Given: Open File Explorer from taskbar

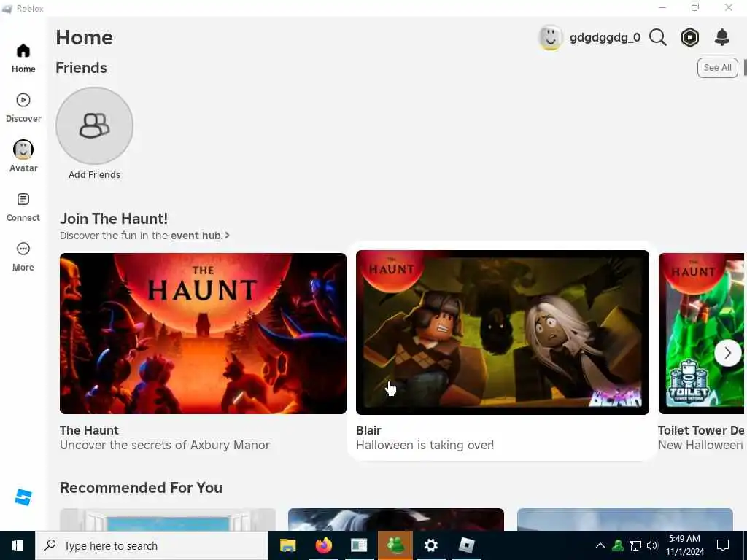Looking at the screenshot, I should point(287,545).
